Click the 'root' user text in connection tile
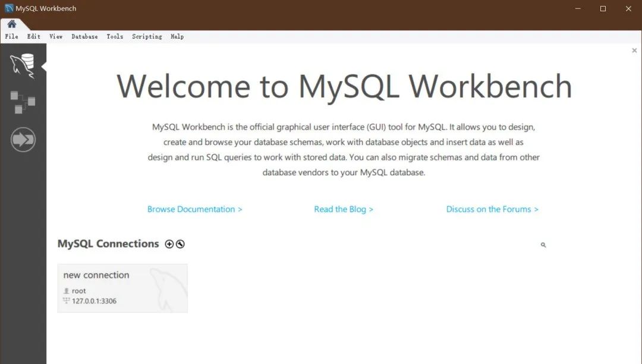 point(79,291)
